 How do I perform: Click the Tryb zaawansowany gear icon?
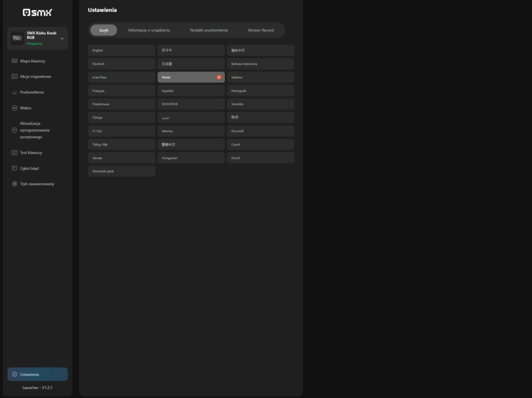click(x=15, y=184)
